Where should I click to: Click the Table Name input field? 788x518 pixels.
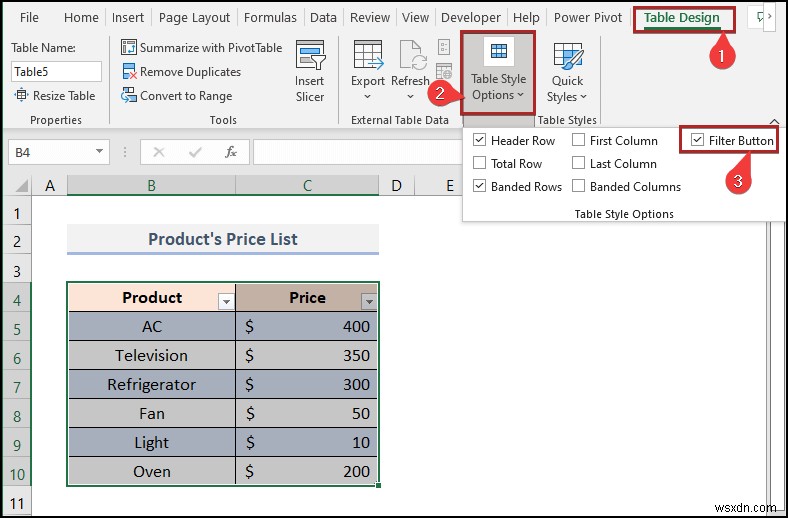(56, 71)
